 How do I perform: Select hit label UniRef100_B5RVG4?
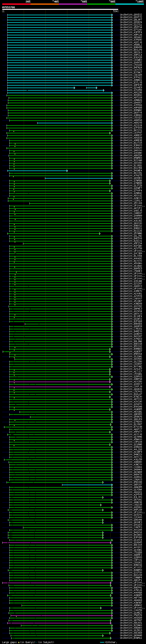(131, 354)
